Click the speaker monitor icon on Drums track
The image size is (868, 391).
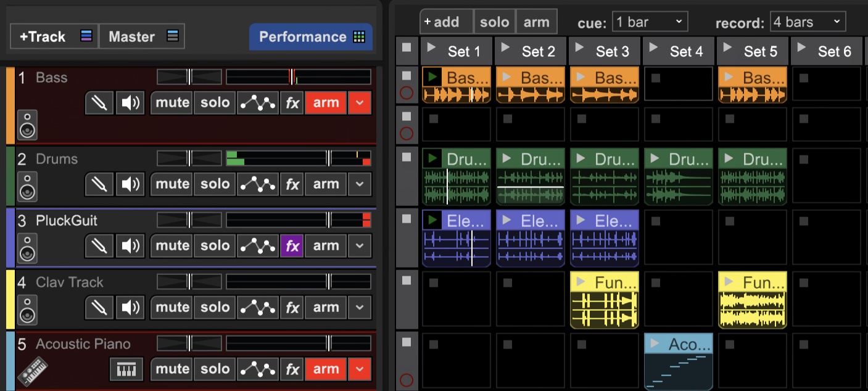[131, 184]
